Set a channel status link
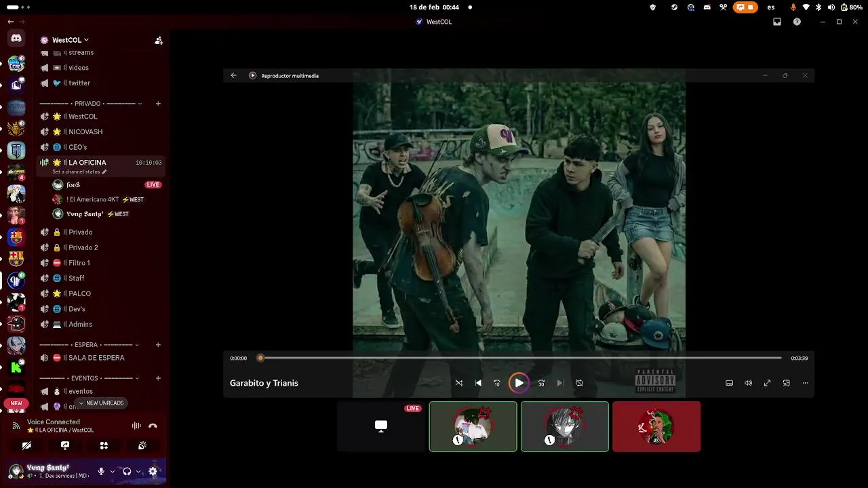Screen dimensions: 868x488 (79, 172)
